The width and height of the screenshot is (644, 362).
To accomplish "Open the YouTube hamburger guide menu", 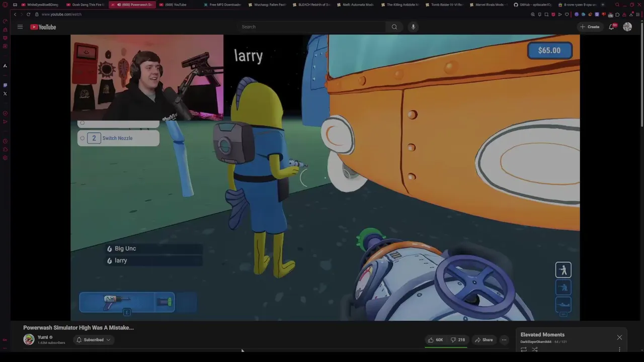I will tap(20, 27).
